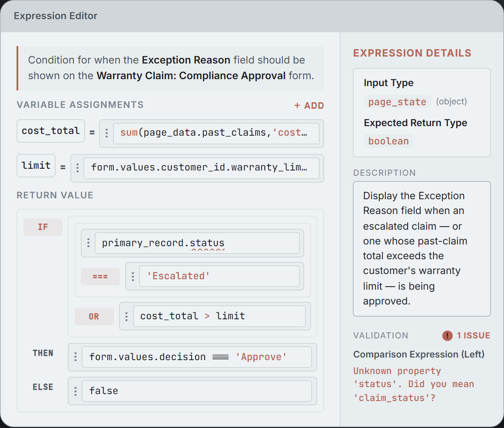This screenshot has height=428, width=504.
Task: Edit the cost_total variable name
Action: pyautogui.click(x=51, y=131)
